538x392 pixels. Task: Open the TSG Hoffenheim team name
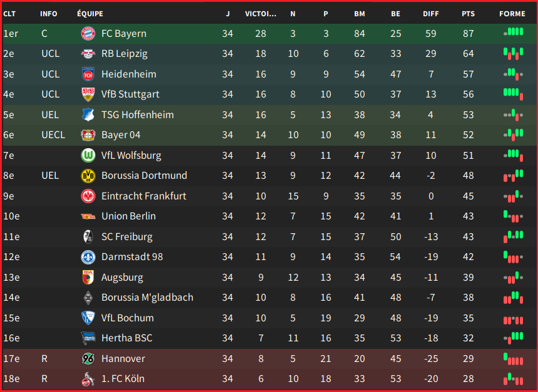point(138,114)
